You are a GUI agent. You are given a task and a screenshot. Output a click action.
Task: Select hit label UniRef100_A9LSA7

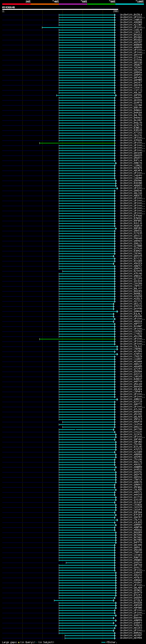pos(131,93)
